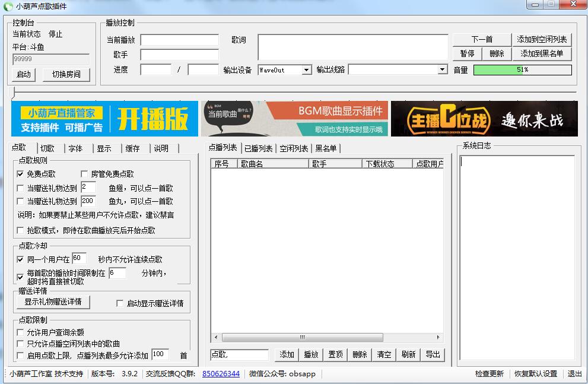
Task: Enable the 房管免费点歌 checkbox
Action: coord(84,174)
